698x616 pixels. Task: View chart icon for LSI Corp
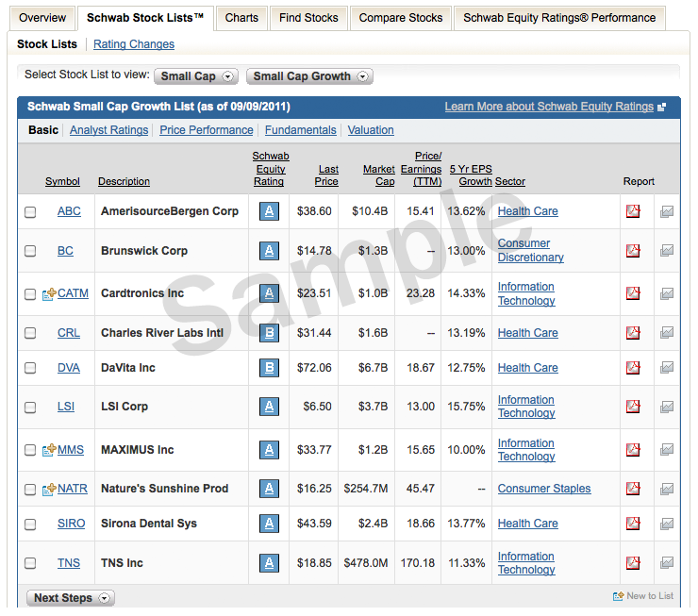click(x=666, y=407)
